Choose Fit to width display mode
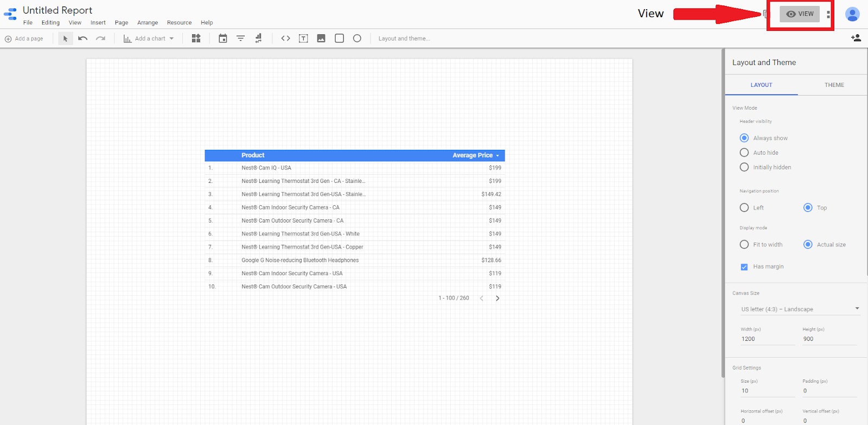Viewport: 868px width, 425px height. (744, 244)
